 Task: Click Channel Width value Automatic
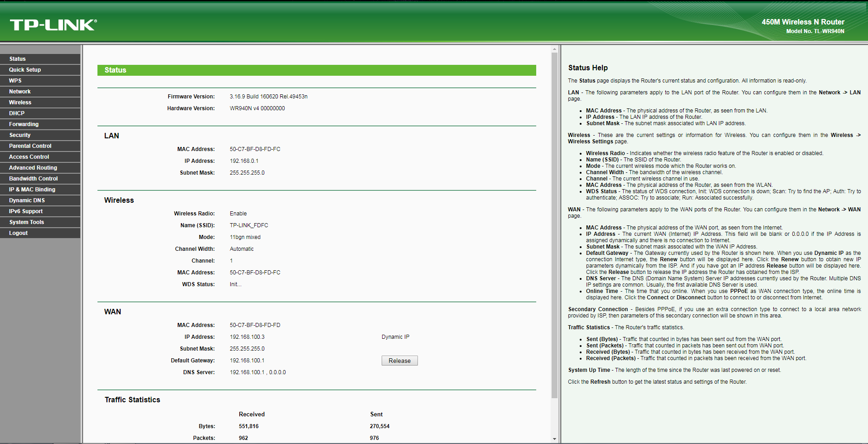tap(242, 249)
